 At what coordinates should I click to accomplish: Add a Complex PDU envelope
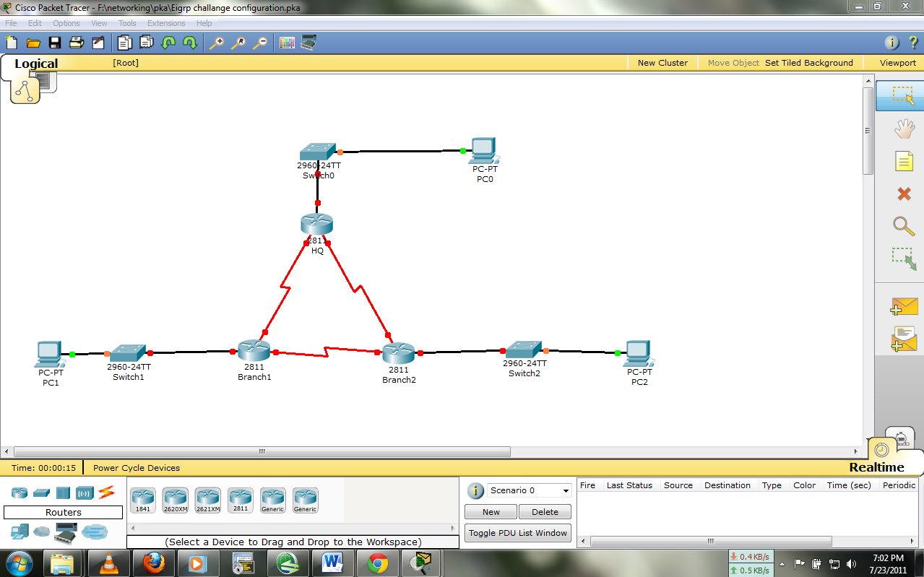[904, 339]
